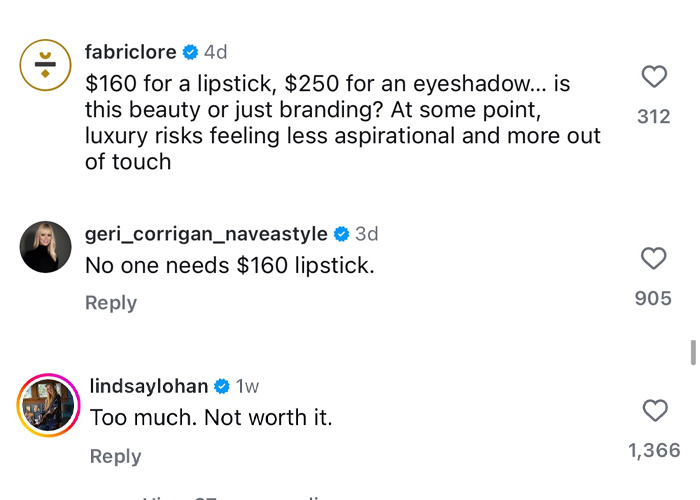View lindsaylohan's story from the ringed avatar
The image size is (700, 500).
pos(45,405)
